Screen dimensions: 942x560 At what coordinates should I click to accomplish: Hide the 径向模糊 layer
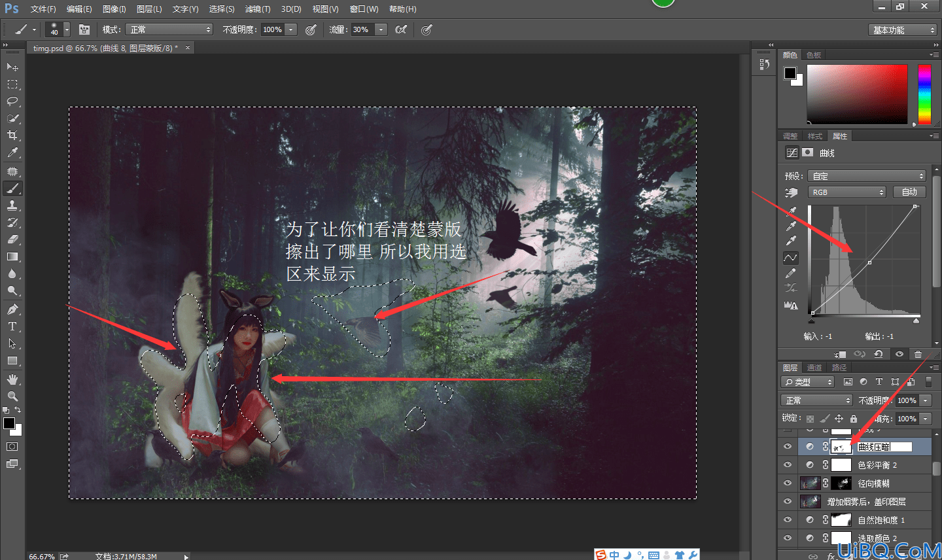(788, 483)
